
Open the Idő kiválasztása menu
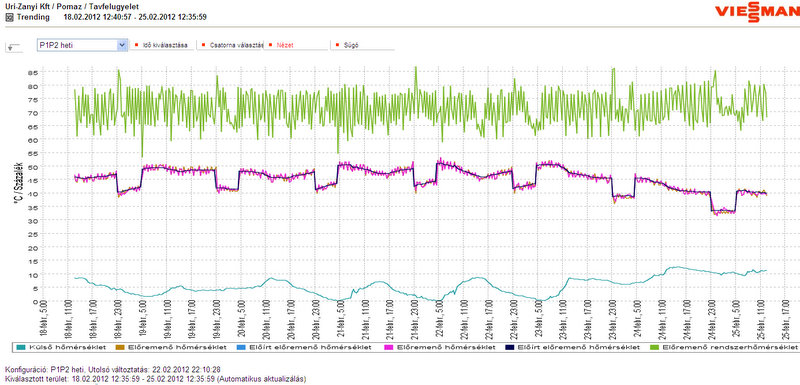pos(163,45)
